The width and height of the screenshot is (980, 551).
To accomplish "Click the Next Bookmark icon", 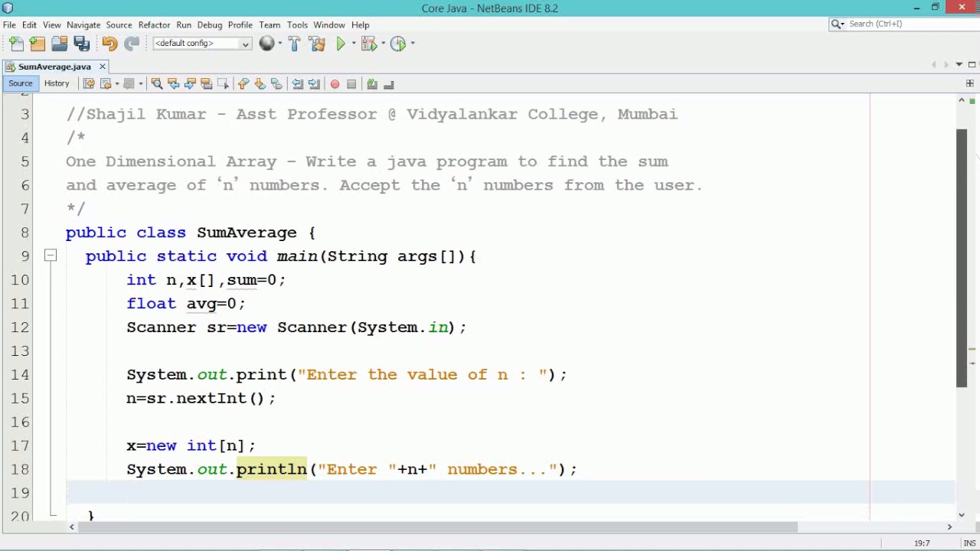I will pos(260,84).
